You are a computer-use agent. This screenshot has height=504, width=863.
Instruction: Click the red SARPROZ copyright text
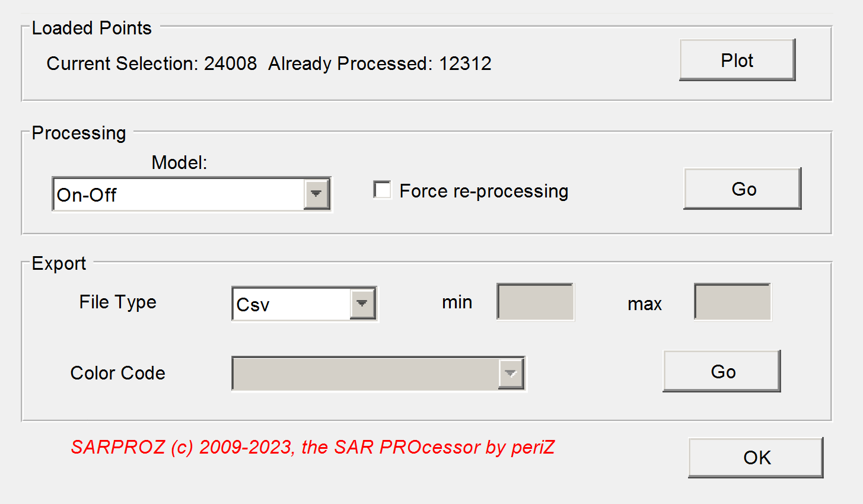pos(313,447)
